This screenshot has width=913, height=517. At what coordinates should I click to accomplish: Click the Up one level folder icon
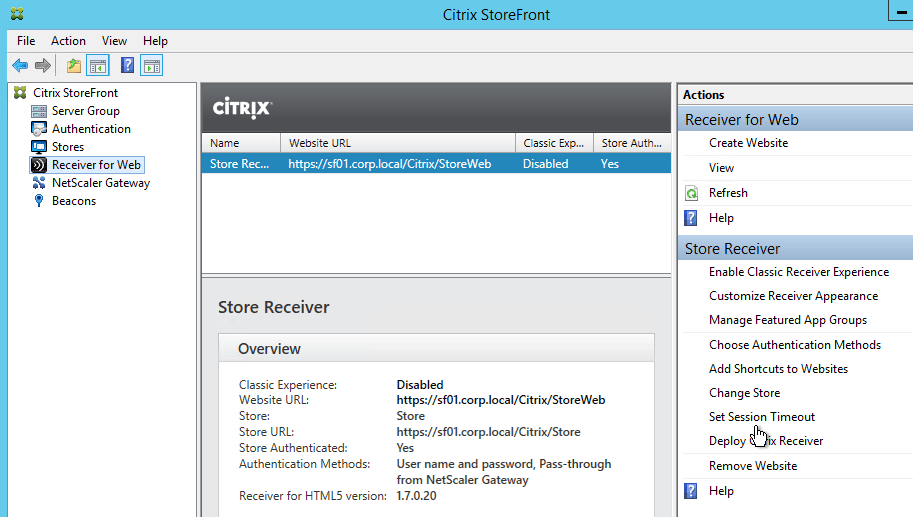[73, 65]
